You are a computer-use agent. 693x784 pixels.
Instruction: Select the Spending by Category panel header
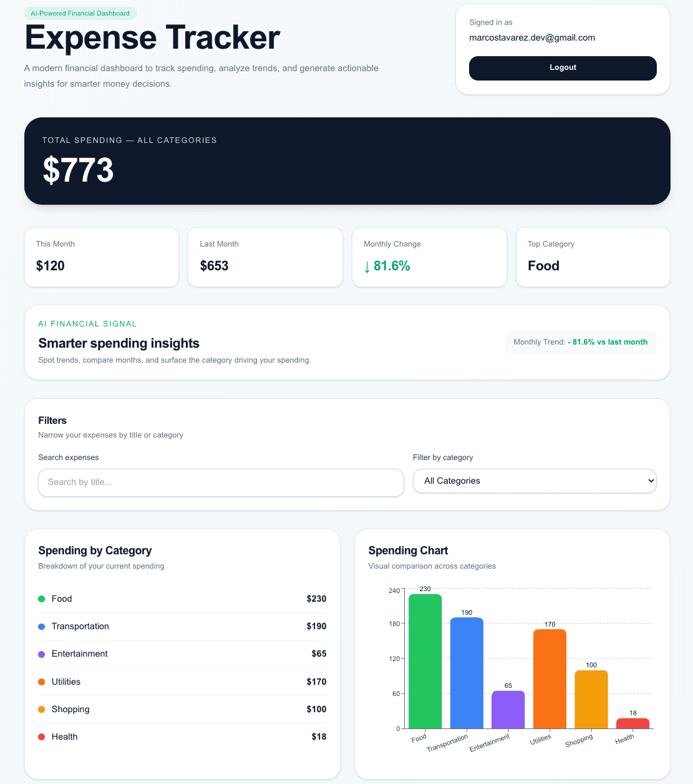pyautogui.click(x=95, y=551)
